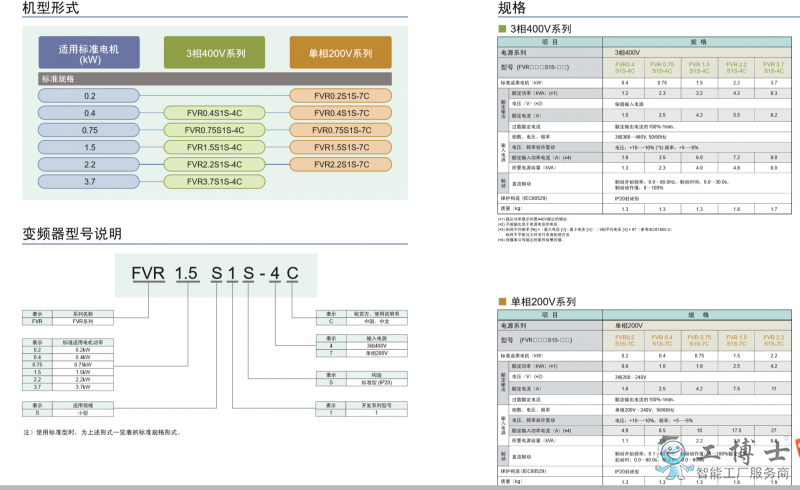Click FVR0.4 S1S-4C column header in 400V table
Image resolution: width=800 pixels, height=490 pixels.
[624, 67]
